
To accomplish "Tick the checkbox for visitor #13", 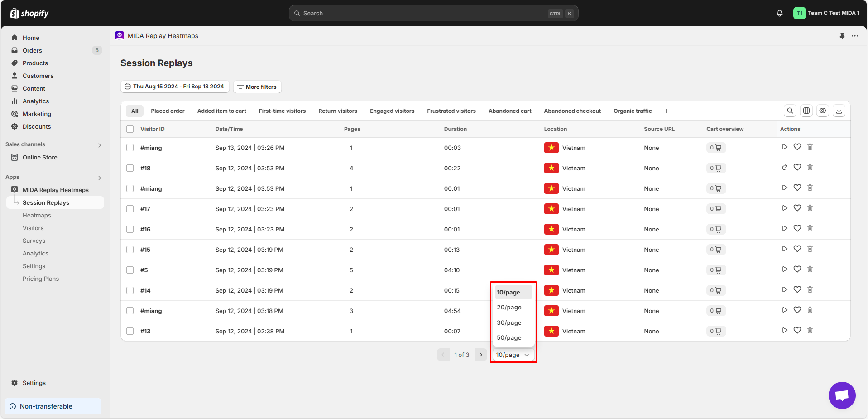I will pos(130,331).
